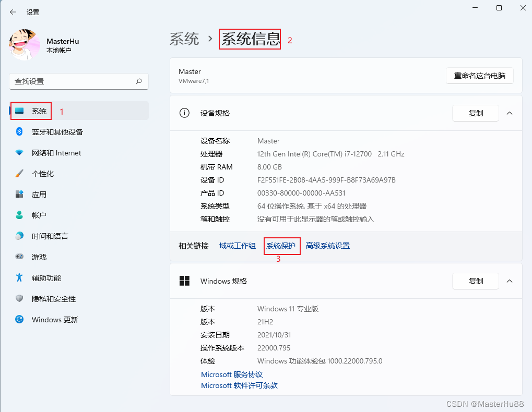Minimize the 设置 window

(x=475, y=8)
